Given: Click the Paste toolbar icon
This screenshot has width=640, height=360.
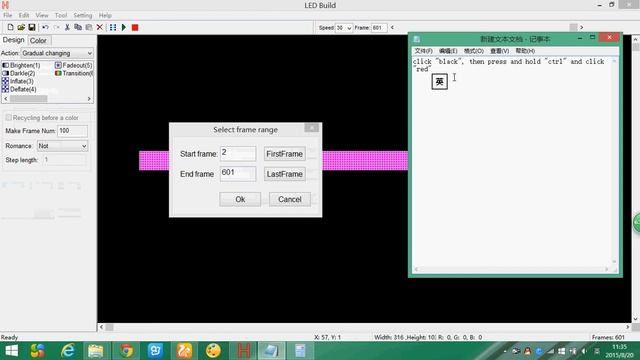Looking at the screenshot, I should pos(89,27).
